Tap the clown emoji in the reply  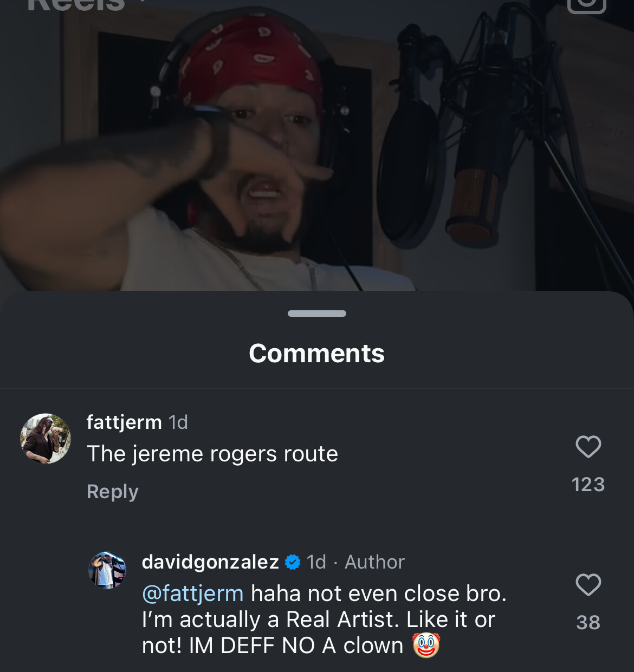(x=426, y=645)
